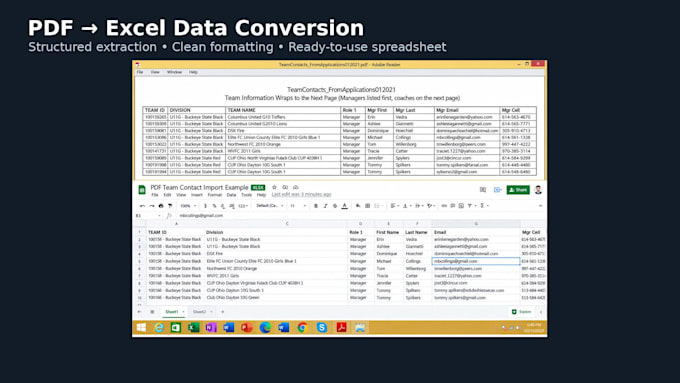Activate the paint format tool
Viewport: 680px width, 383px height.
[170, 206]
